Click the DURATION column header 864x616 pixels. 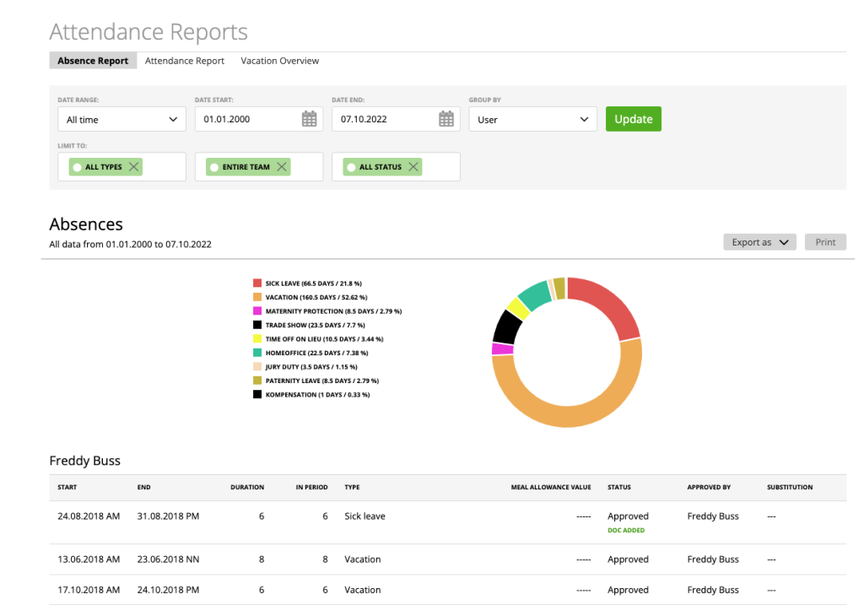[247, 487]
